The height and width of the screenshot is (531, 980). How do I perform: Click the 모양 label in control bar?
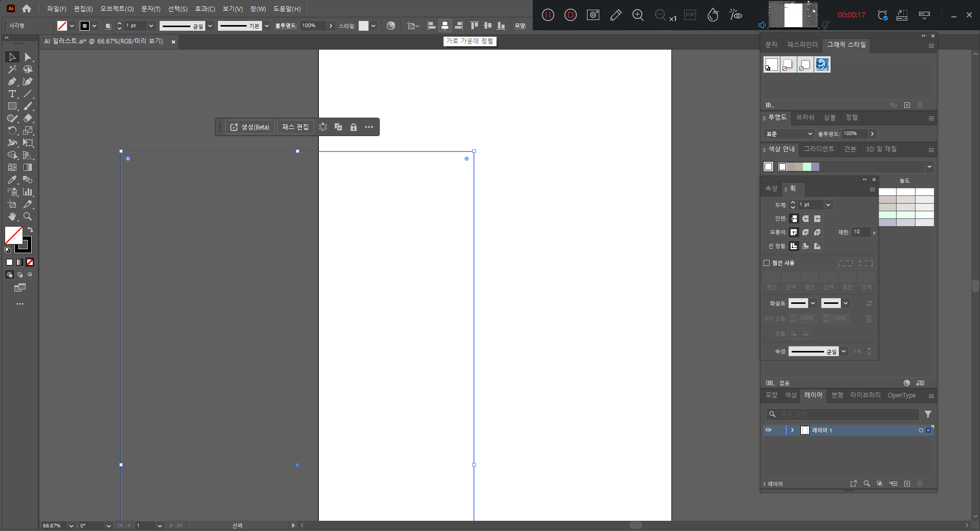click(x=520, y=26)
